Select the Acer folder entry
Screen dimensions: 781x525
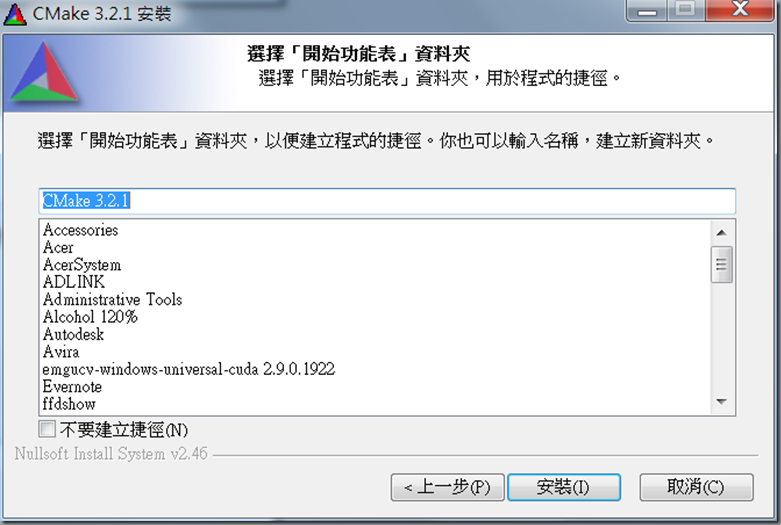[x=58, y=248]
